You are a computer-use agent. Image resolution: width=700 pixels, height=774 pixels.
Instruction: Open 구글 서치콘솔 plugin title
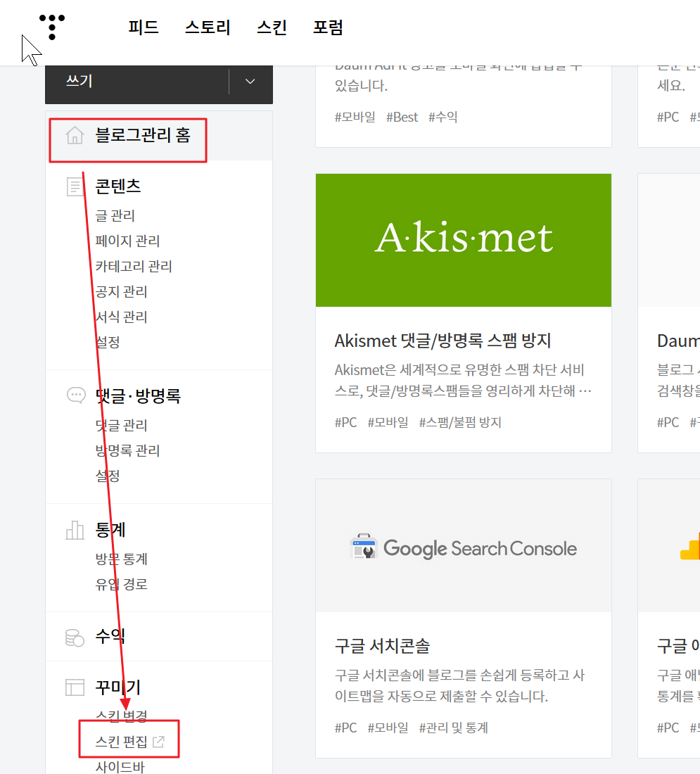pos(383,646)
